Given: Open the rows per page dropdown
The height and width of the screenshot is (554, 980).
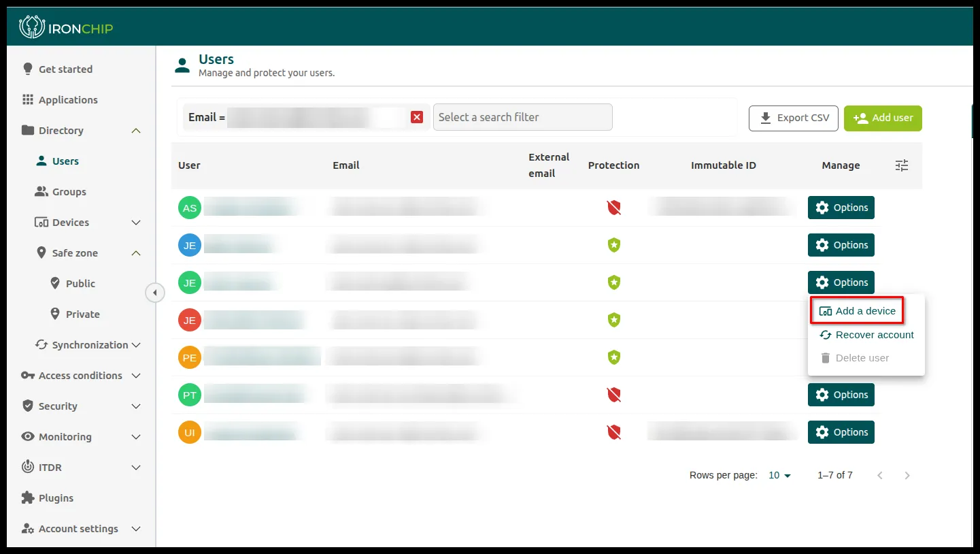Looking at the screenshot, I should (780, 475).
